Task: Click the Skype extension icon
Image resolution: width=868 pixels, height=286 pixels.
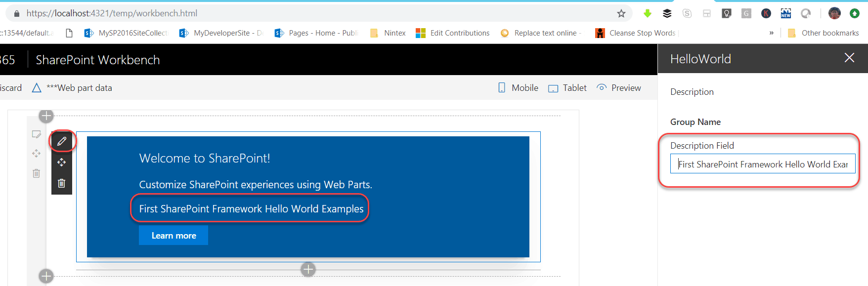Action: pyautogui.click(x=687, y=13)
